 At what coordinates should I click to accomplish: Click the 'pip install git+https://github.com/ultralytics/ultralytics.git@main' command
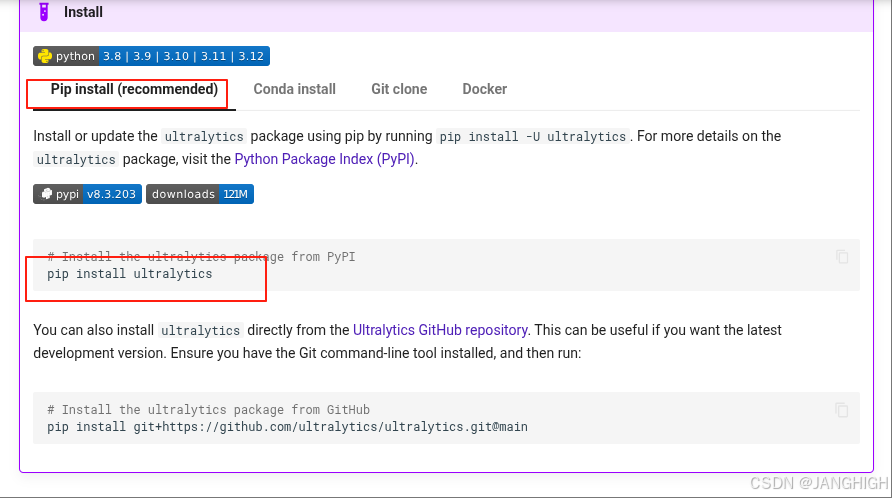click(287, 427)
